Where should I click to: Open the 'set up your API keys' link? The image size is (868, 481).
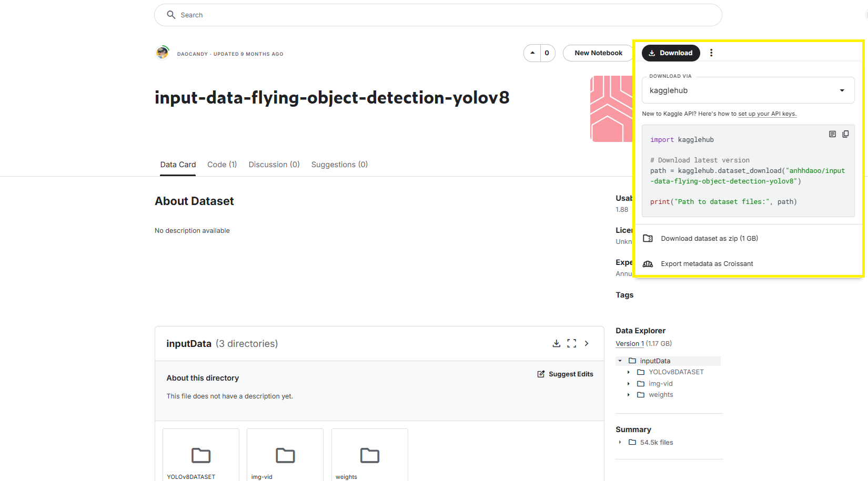(x=767, y=114)
